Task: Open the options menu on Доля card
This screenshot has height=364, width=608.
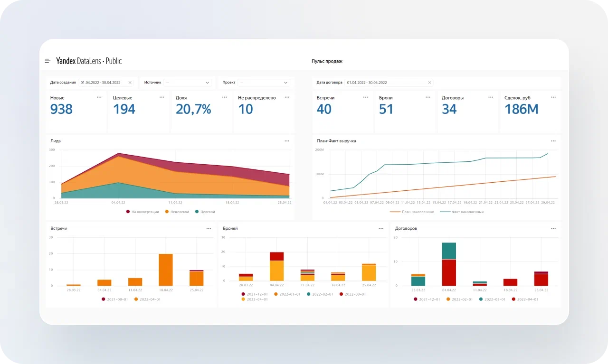Action: [x=225, y=97]
